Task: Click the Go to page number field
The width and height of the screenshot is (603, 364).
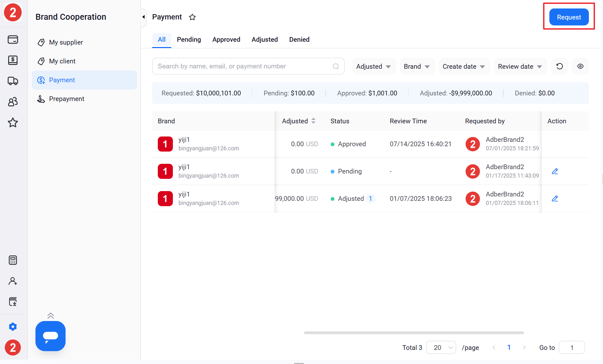Action: (x=572, y=347)
